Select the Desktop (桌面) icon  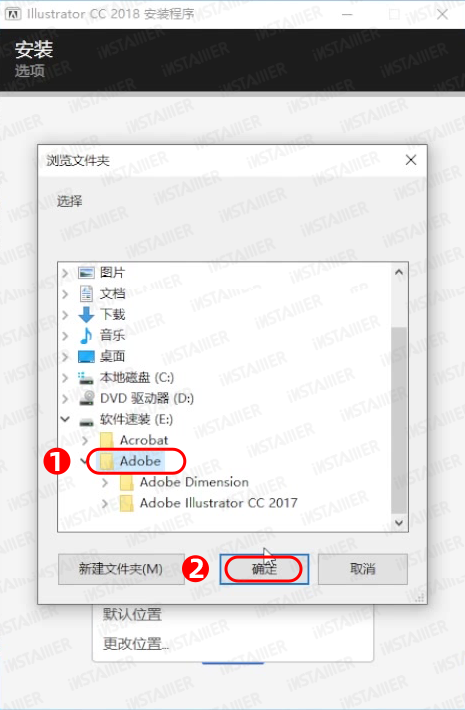point(86,356)
